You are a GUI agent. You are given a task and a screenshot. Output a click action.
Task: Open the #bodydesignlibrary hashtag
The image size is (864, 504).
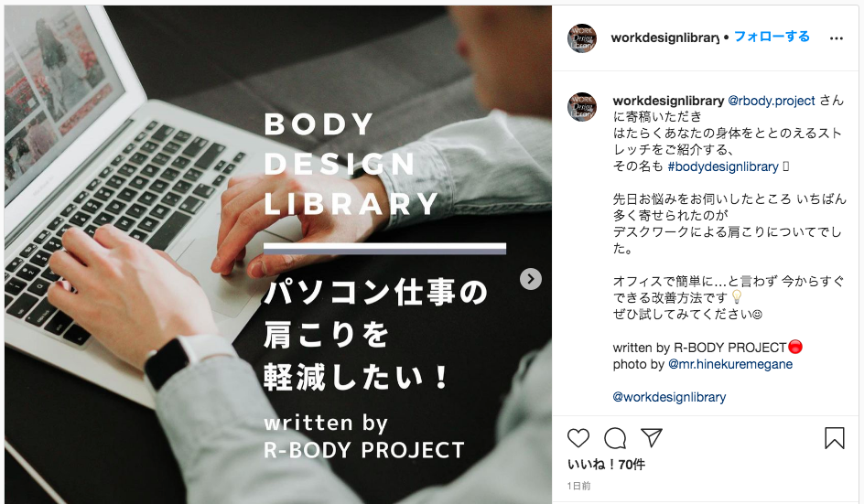pyautogui.click(x=723, y=166)
